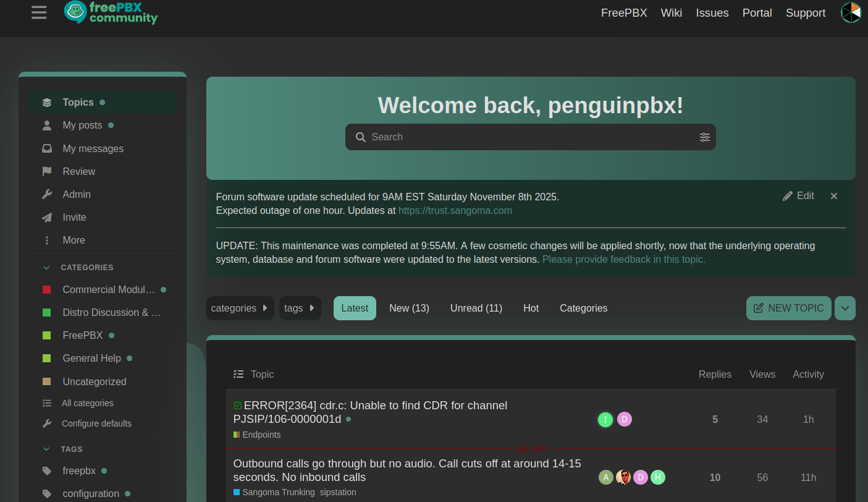Open the Admin wrench sidebar item
The width and height of the screenshot is (868, 502).
77,194
